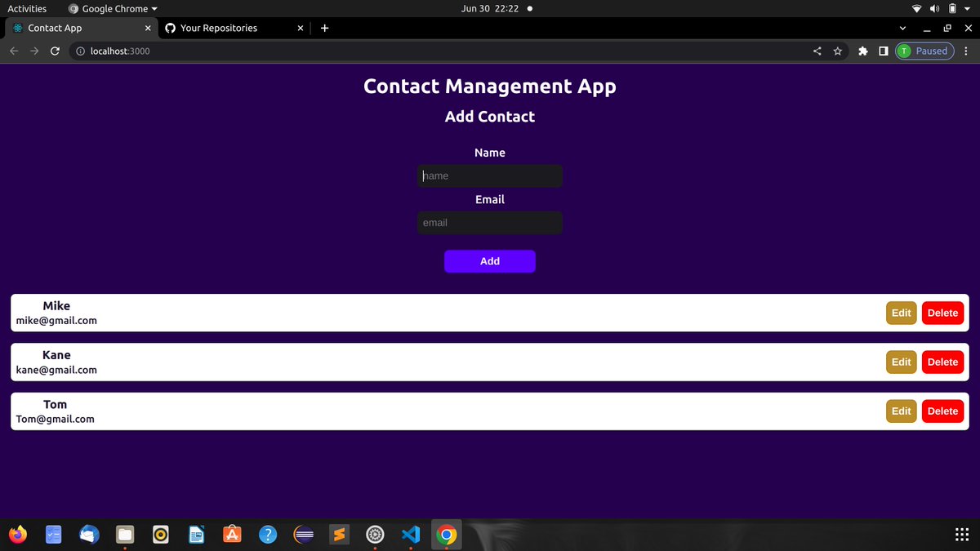
Task: Open Chrome extensions puzzle icon
Action: [x=863, y=51]
